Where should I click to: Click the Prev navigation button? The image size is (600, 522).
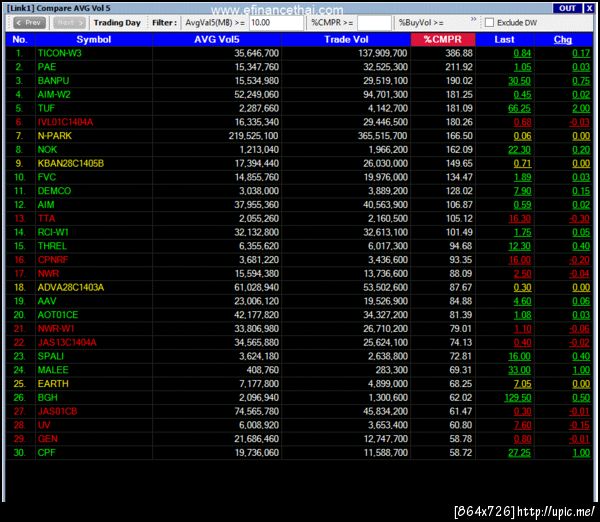pos(29,23)
